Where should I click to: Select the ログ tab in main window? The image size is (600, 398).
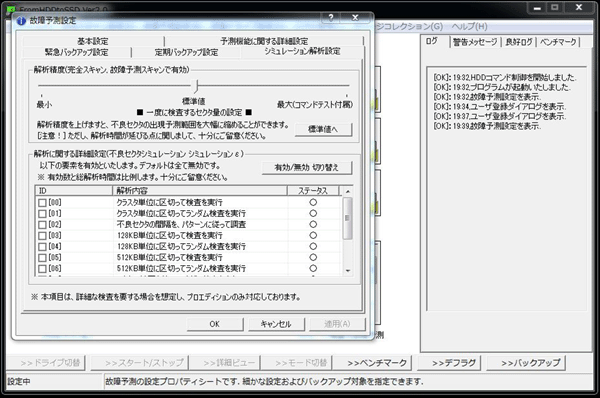click(432, 41)
